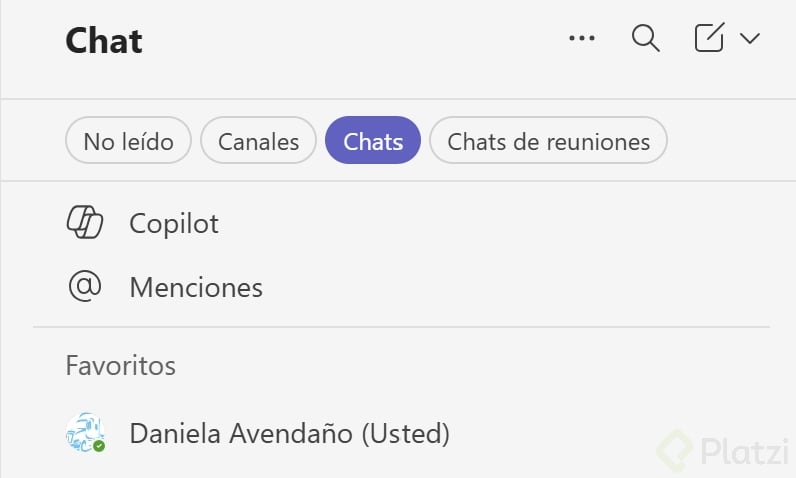Viewport: 796px width, 478px height.
Task: Switch to Chats de reuniones
Action: [548, 142]
